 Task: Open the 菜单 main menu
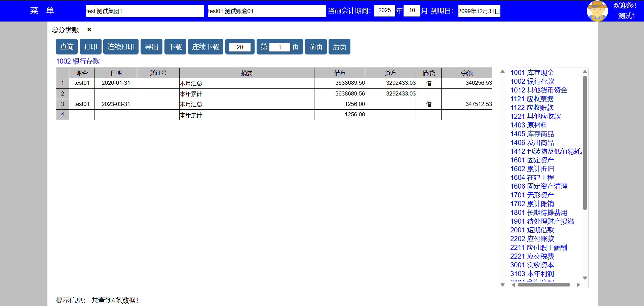(42, 11)
